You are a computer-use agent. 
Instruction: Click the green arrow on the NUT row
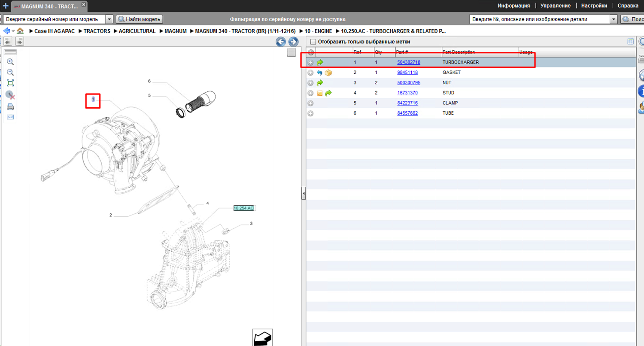point(320,83)
